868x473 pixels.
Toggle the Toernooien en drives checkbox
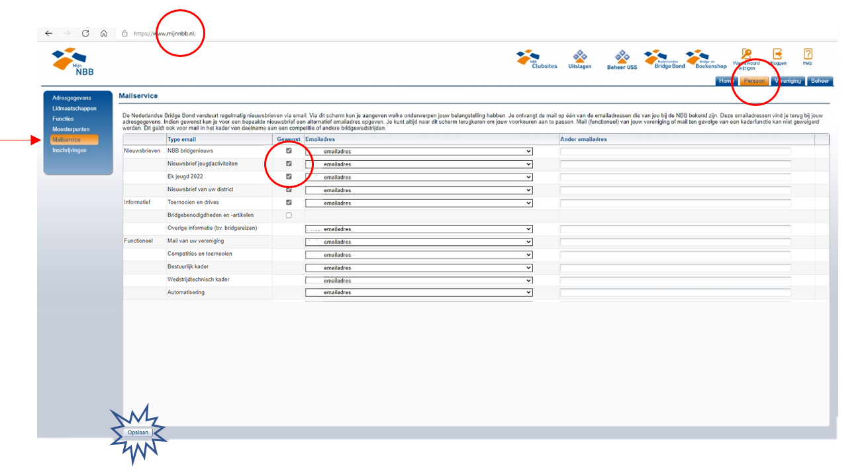[289, 203]
